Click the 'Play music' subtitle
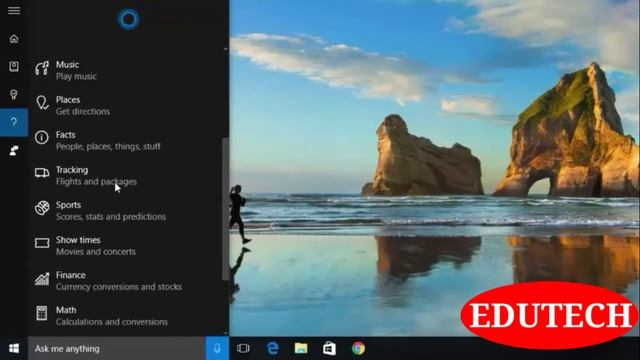The image size is (640, 360). [x=76, y=76]
